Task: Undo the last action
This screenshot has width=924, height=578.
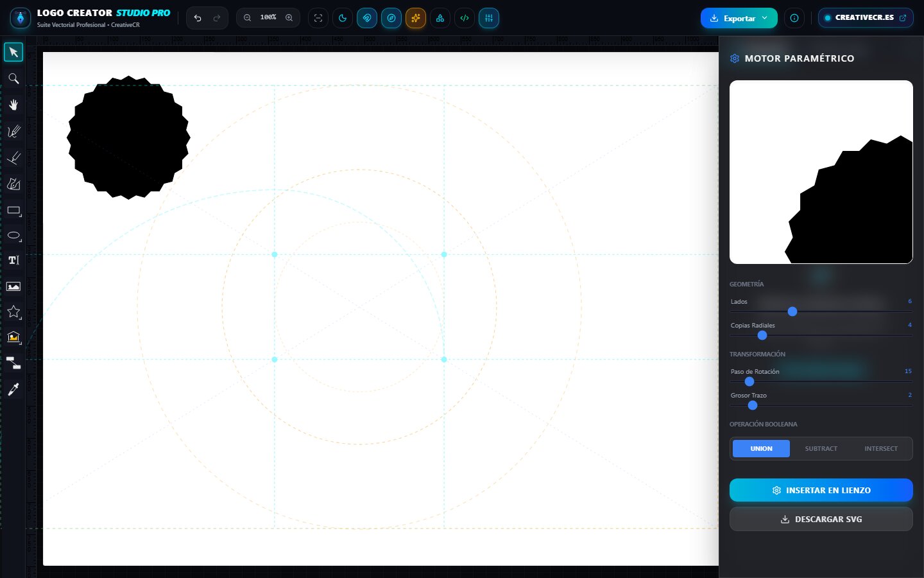Action: click(198, 18)
